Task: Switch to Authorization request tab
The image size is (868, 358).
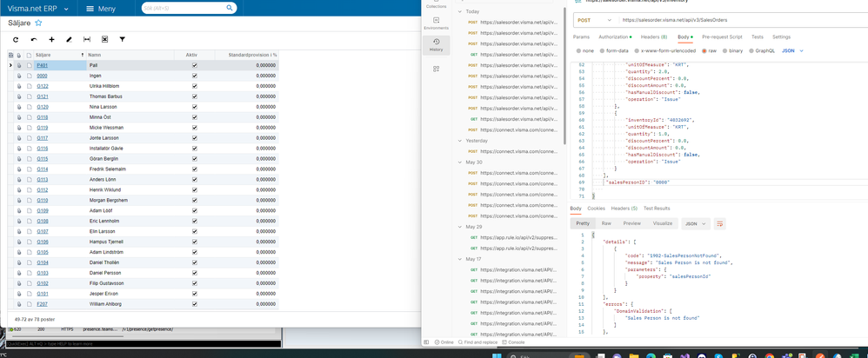Action: tap(615, 36)
